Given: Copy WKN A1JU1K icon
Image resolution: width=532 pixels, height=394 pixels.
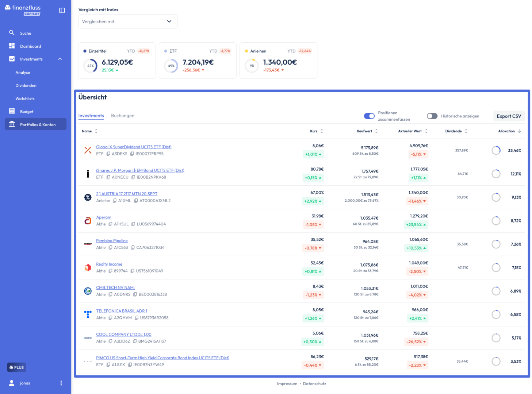Looking at the screenshot, I should click(x=108, y=365).
